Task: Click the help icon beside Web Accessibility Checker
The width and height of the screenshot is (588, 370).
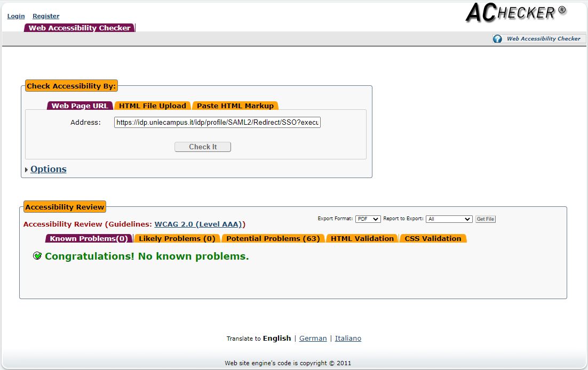Action: pyautogui.click(x=497, y=39)
